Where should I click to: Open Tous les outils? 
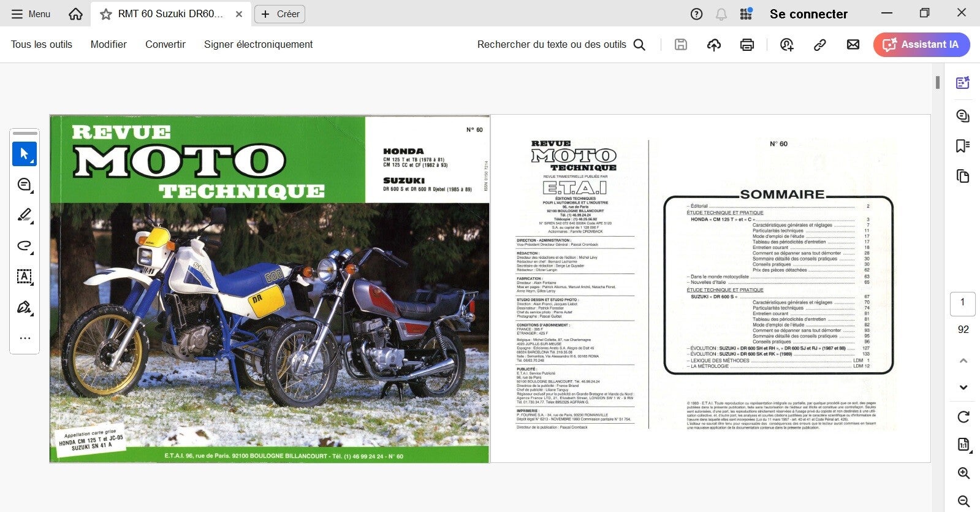coord(42,44)
